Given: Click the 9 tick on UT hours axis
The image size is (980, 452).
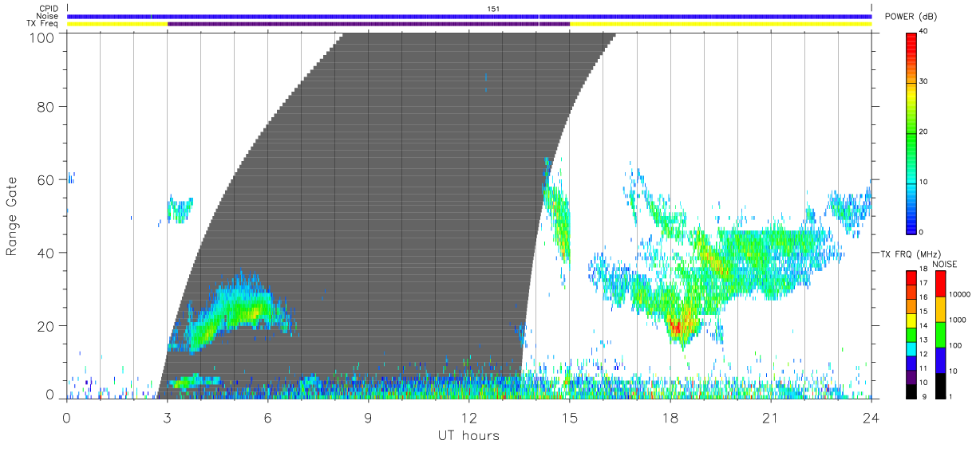Looking at the screenshot, I should tap(368, 418).
